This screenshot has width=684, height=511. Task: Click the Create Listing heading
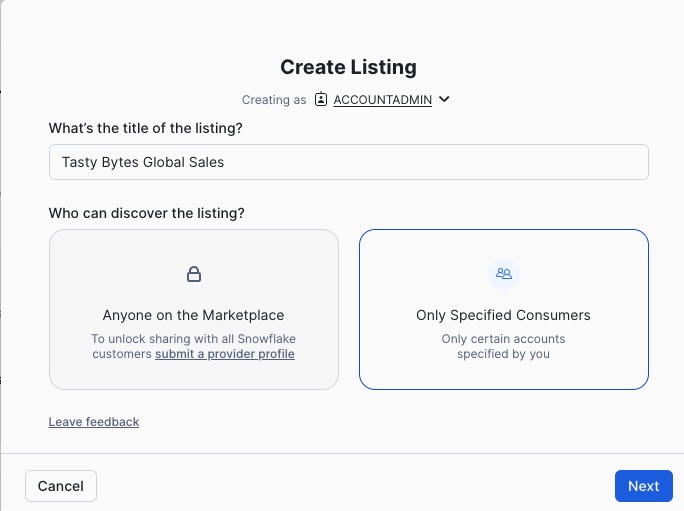(x=348, y=67)
